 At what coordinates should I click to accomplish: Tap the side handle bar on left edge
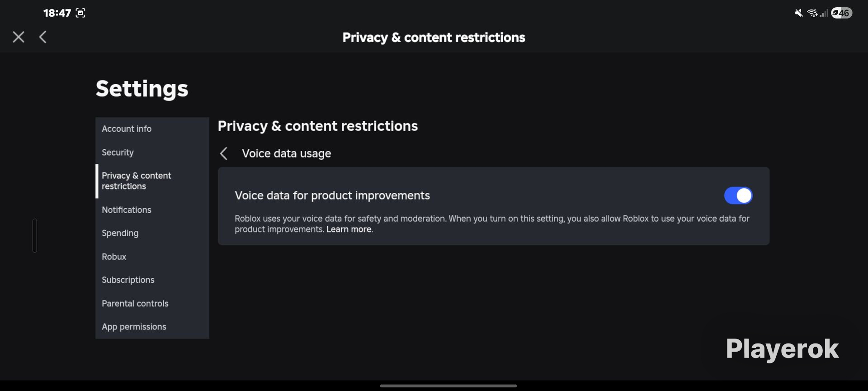tap(35, 236)
